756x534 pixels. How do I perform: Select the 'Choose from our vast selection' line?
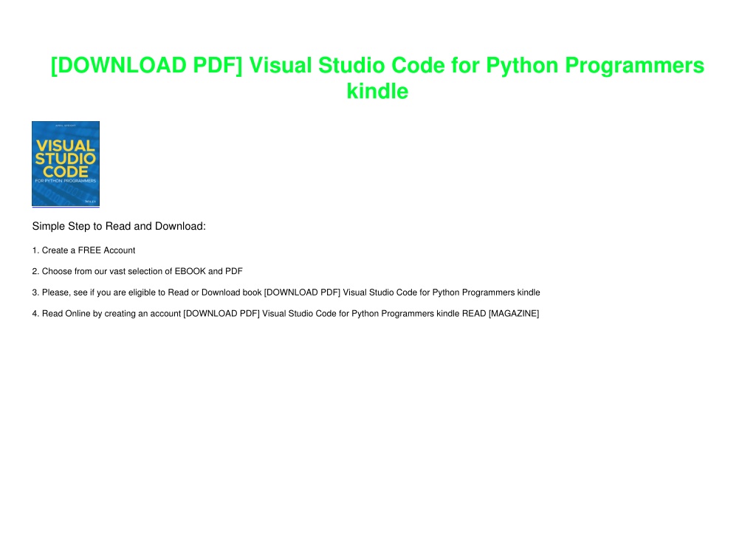click(x=137, y=271)
